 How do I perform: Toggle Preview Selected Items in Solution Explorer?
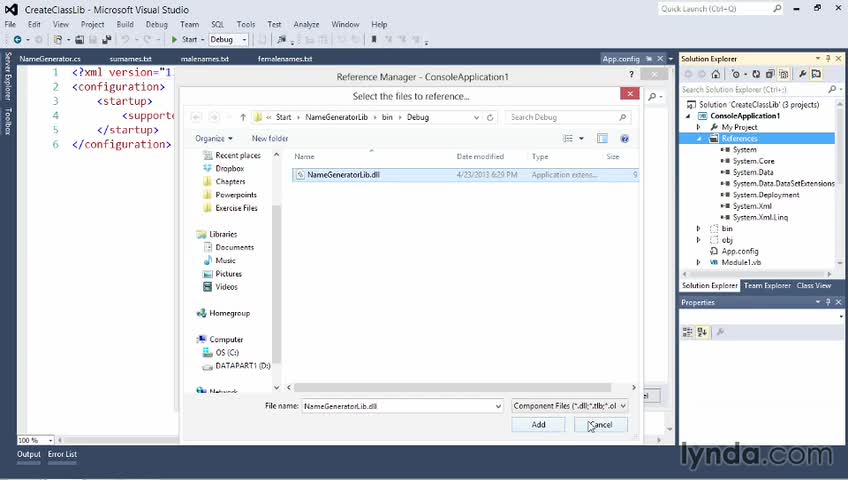pyautogui.click(x=816, y=74)
